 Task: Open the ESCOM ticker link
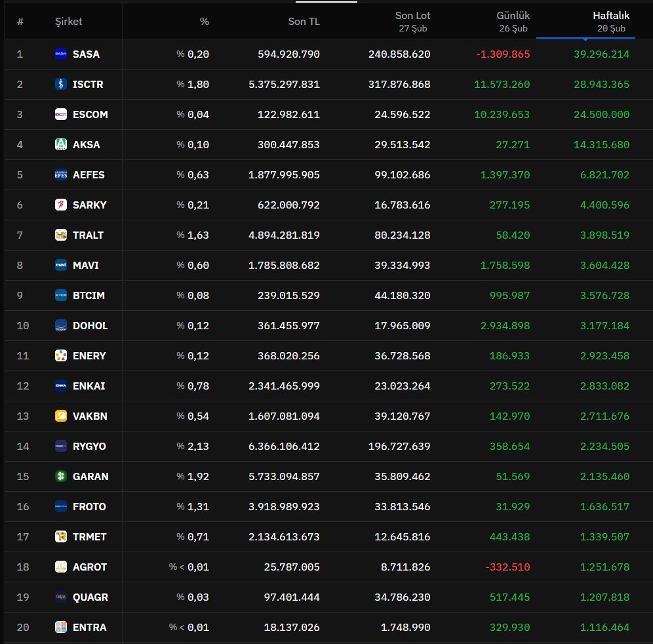pyautogui.click(x=90, y=115)
